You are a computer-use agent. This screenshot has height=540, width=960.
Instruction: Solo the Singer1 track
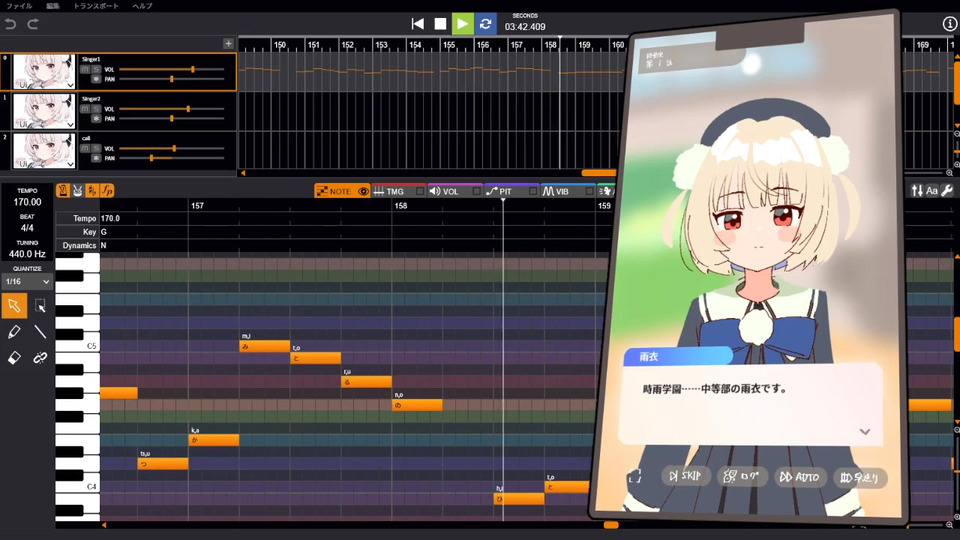(x=96, y=69)
